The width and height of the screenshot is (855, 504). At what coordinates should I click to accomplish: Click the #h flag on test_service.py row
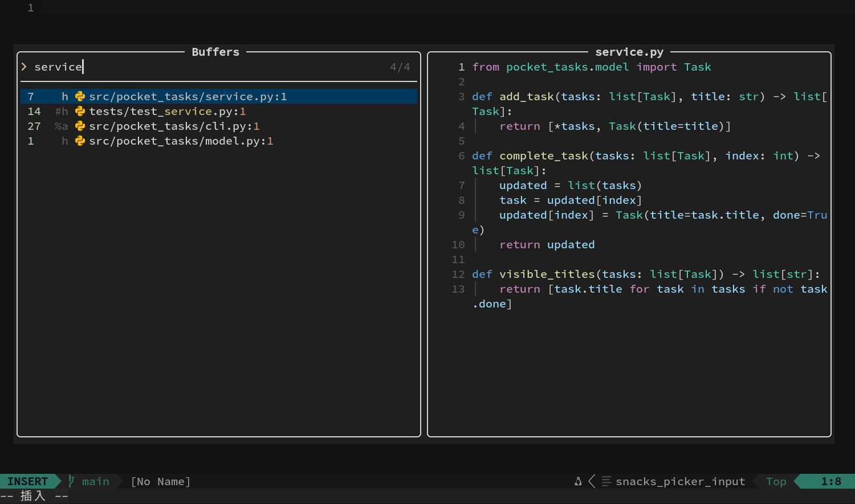tap(62, 111)
